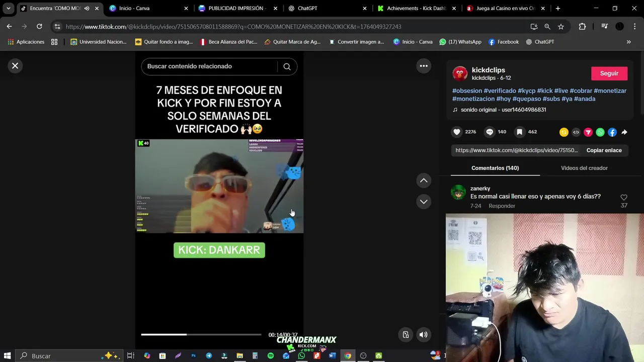This screenshot has height=362, width=644.
Task: Open a new browser tab with plus
Action: (557, 8)
